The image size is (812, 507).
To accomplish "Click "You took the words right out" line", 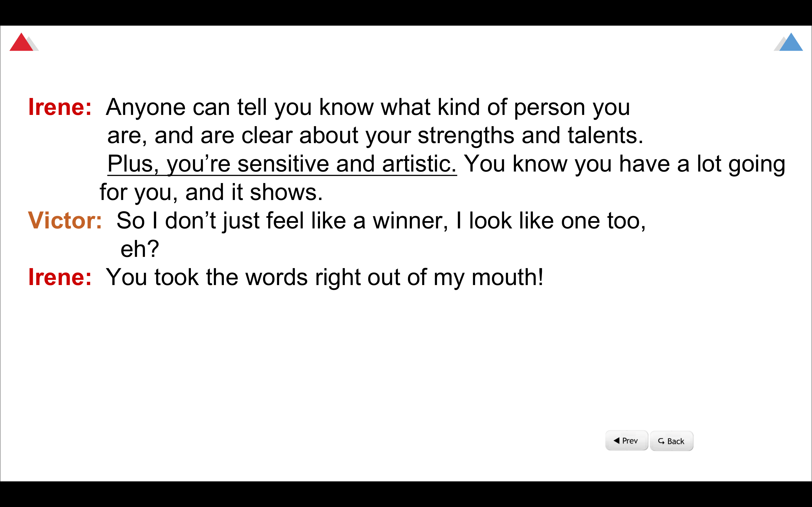I will tap(324, 277).
